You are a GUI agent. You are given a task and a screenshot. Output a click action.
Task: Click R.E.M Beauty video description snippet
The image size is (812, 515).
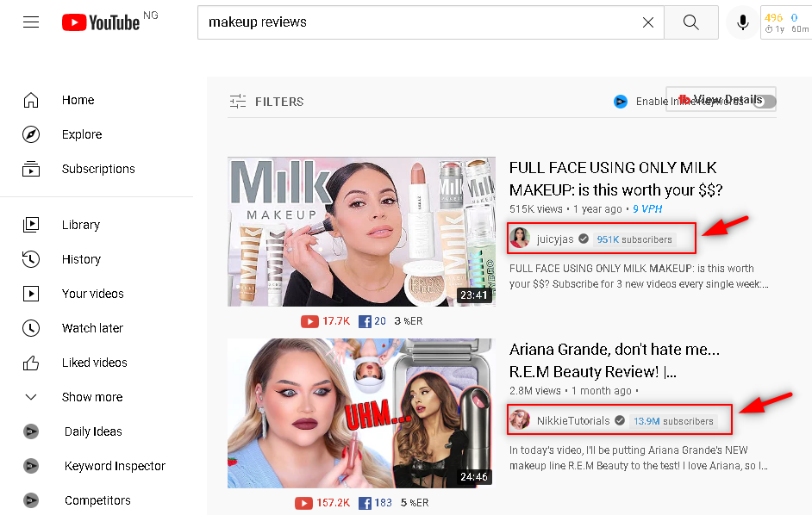(639, 457)
